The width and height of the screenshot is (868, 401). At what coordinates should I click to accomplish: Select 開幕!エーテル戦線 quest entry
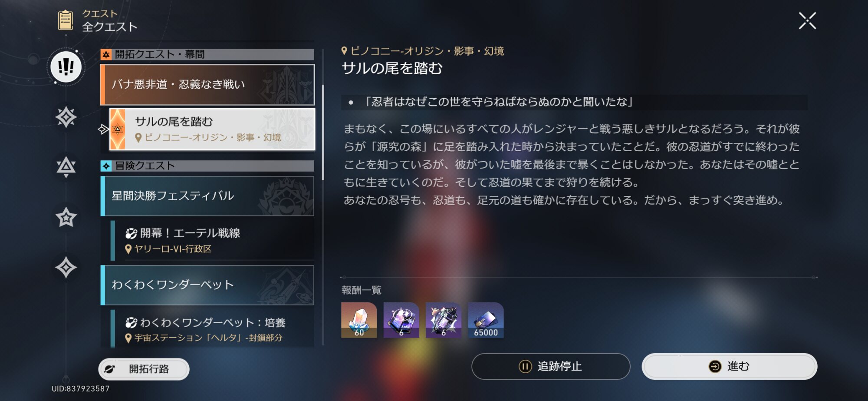click(x=212, y=240)
